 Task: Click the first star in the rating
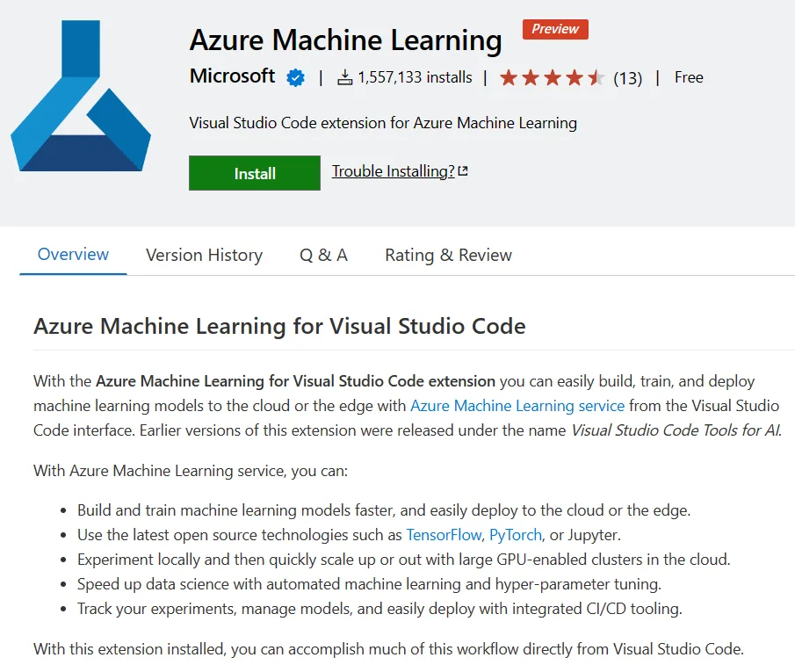point(509,78)
